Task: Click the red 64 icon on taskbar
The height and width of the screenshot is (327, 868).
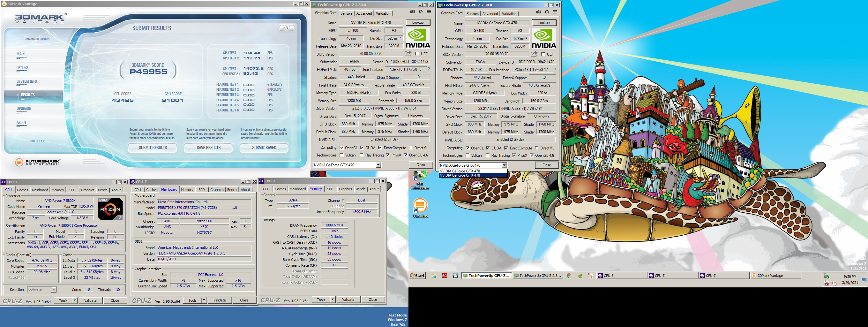Action: click(445, 275)
